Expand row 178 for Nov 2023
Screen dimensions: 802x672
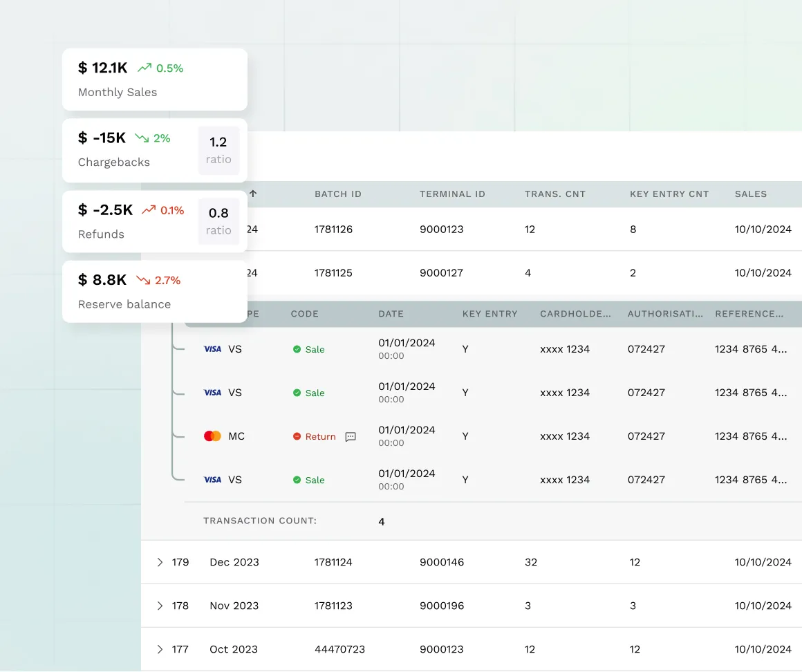160,606
